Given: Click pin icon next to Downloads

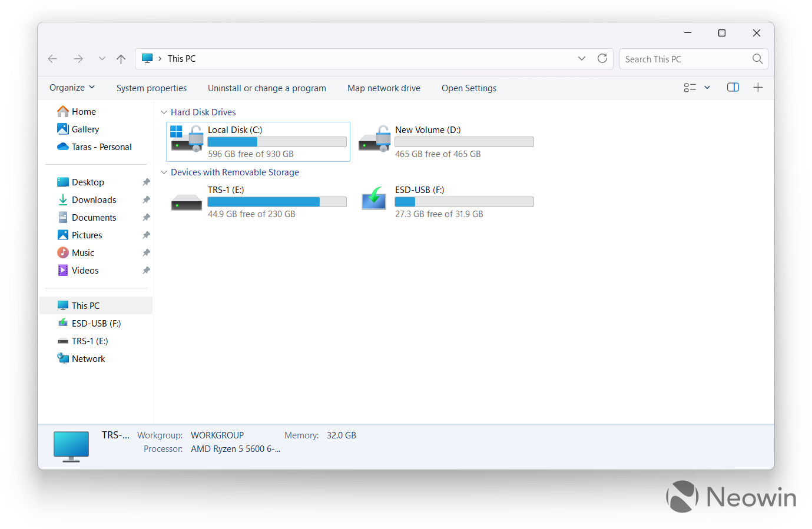Looking at the screenshot, I should point(146,200).
